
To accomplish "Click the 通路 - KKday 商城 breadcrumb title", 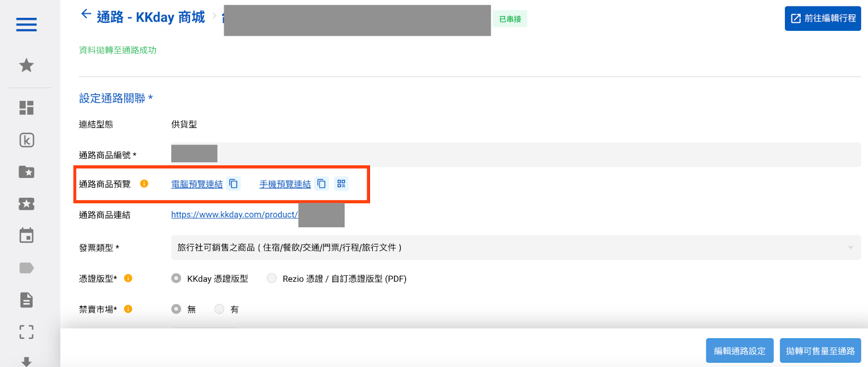I will pos(151,17).
